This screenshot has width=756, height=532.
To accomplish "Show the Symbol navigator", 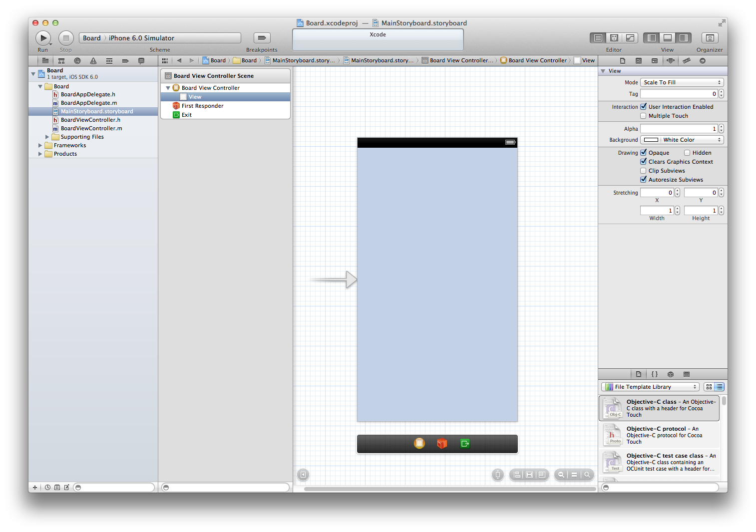I will [x=61, y=61].
